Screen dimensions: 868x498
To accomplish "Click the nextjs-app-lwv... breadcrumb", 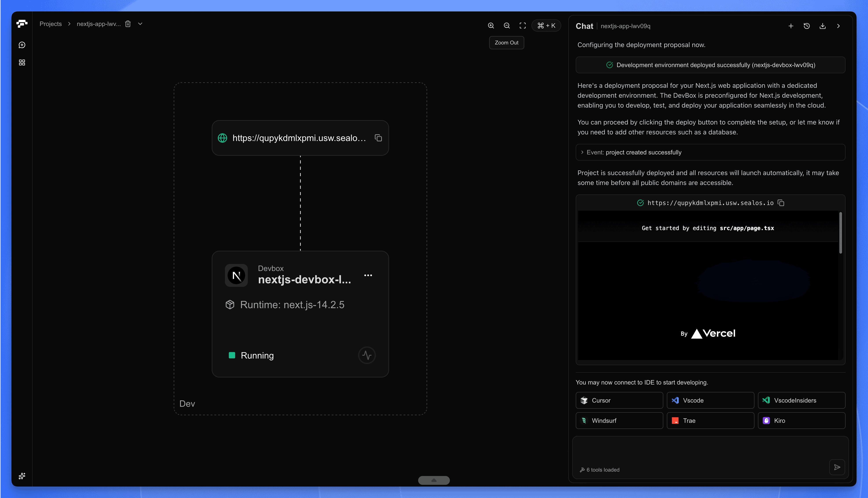I will (x=99, y=24).
